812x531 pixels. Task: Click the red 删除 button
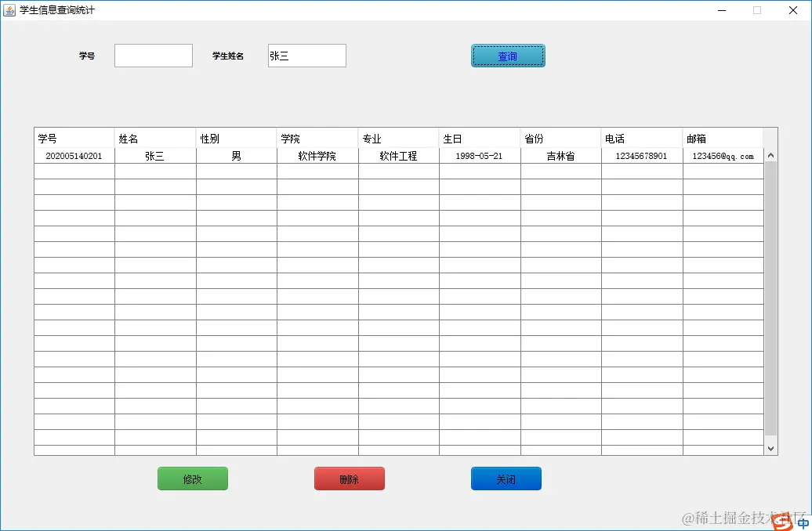coord(350,479)
